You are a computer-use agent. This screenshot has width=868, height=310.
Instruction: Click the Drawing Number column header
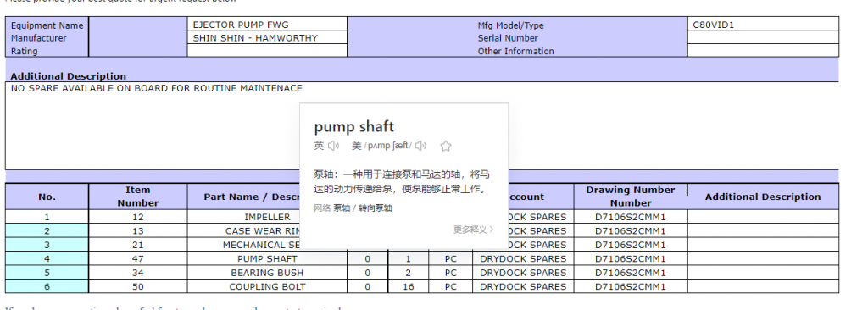tap(631, 197)
